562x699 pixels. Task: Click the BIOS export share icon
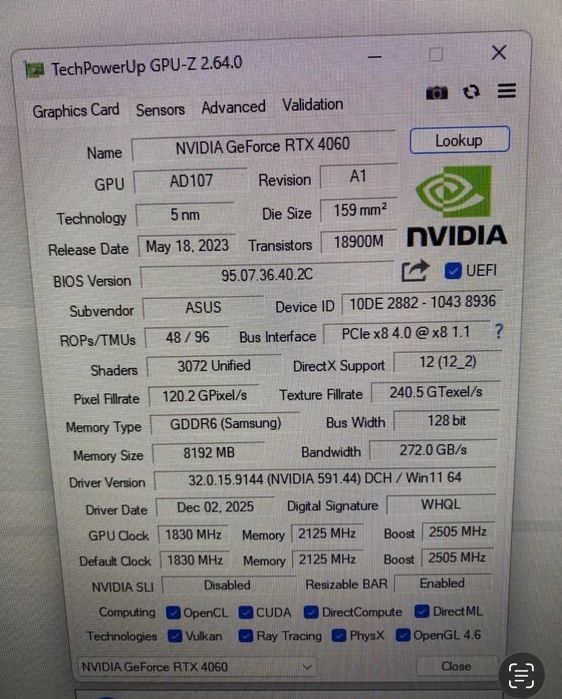point(415,271)
